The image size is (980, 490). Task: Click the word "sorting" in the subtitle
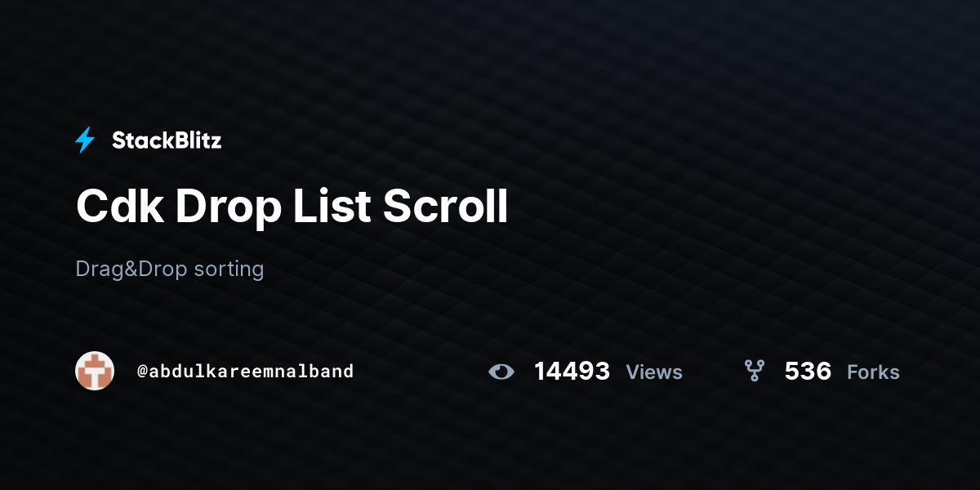tap(229, 269)
